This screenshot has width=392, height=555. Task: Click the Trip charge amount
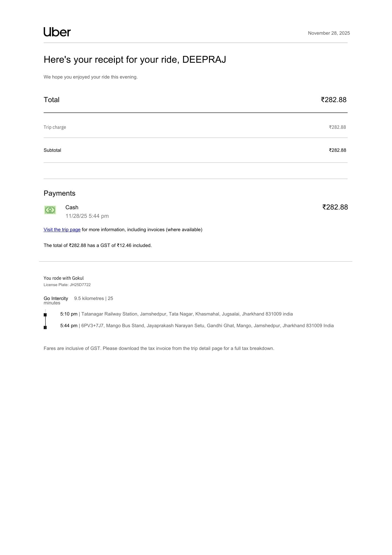click(x=337, y=127)
